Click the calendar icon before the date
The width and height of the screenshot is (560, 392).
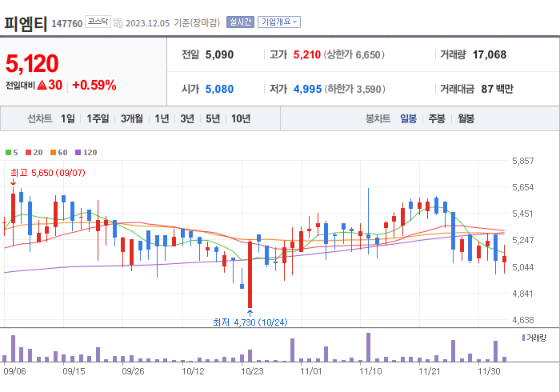pyautogui.click(x=118, y=23)
